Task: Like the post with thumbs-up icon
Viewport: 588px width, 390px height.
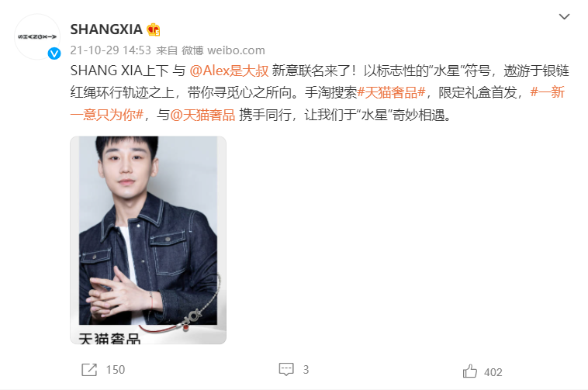Action: click(x=470, y=371)
